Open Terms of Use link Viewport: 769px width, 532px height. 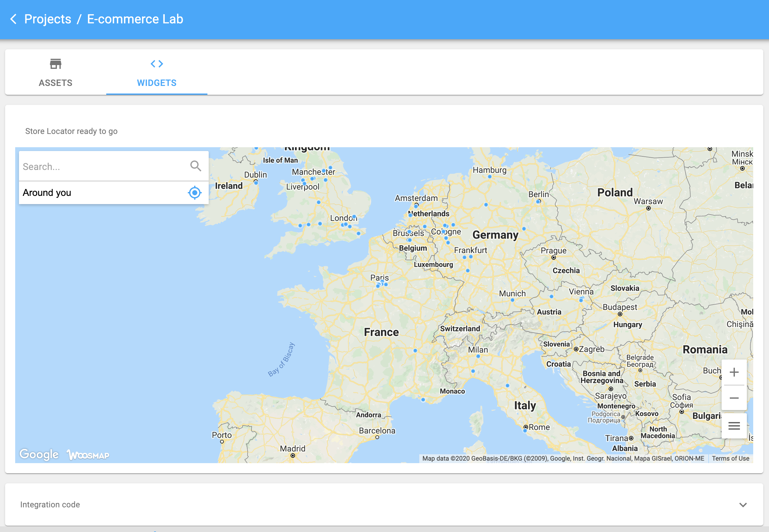(x=730, y=458)
